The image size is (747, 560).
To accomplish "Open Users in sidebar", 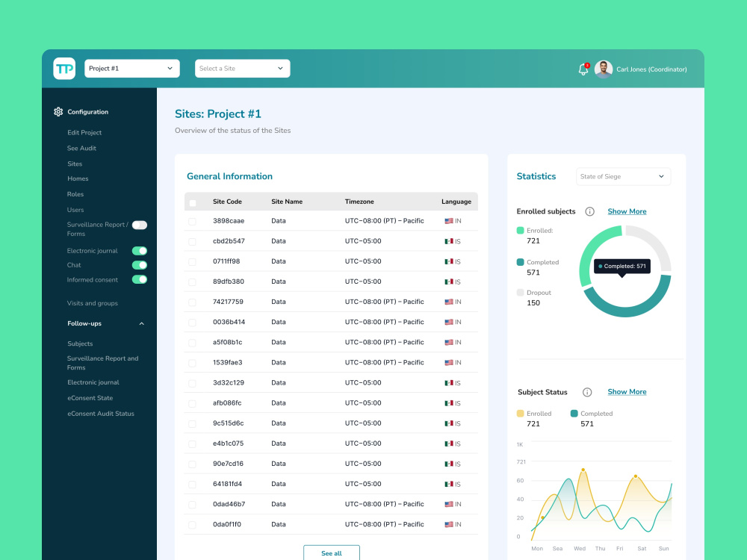I will (75, 210).
